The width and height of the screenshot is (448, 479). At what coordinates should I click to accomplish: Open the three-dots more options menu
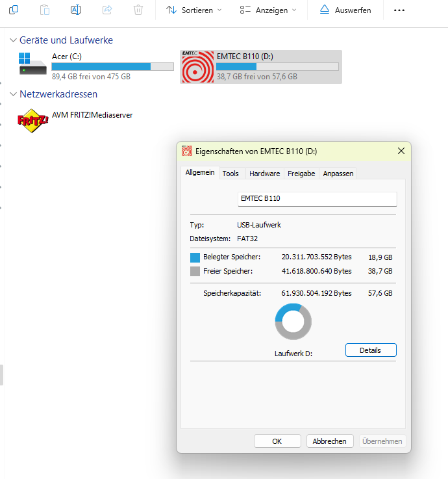[399, 10]
